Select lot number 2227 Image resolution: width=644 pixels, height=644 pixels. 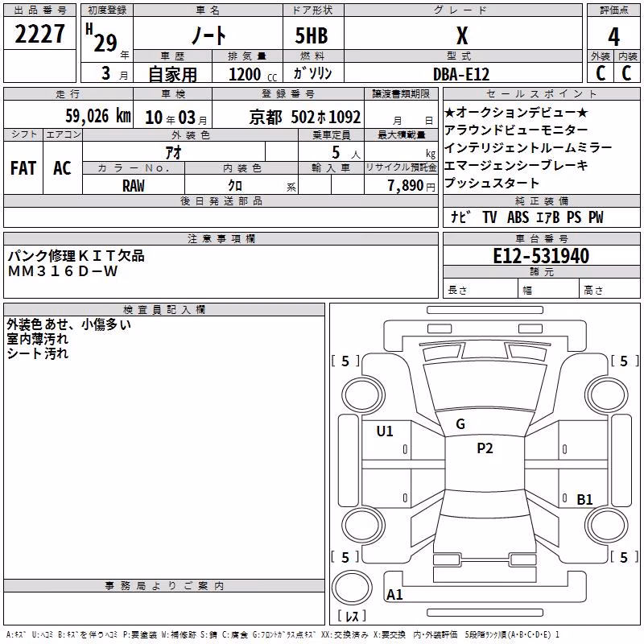tap(39, 34)
